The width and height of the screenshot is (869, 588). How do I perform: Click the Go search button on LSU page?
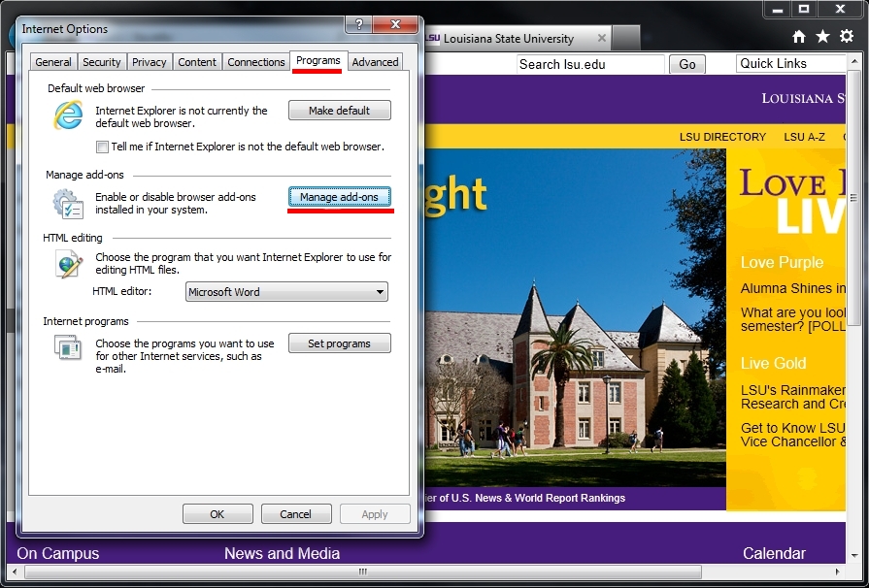(687, 64)
